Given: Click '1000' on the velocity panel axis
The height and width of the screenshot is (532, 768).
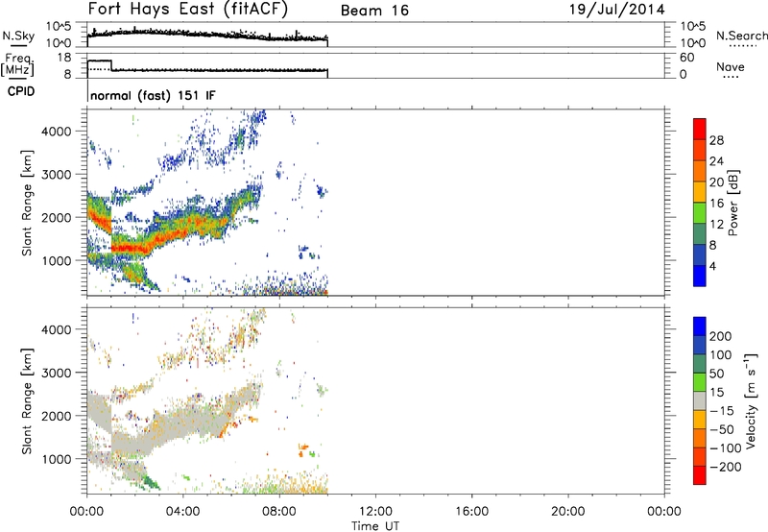Looking at the screenshot, I should [57, 459].
